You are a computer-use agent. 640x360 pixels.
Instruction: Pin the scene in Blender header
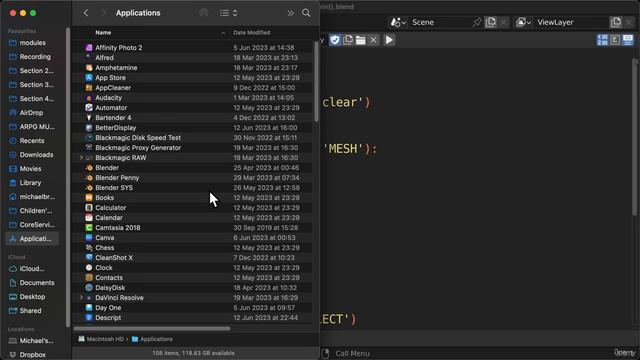tap(477, 22)
